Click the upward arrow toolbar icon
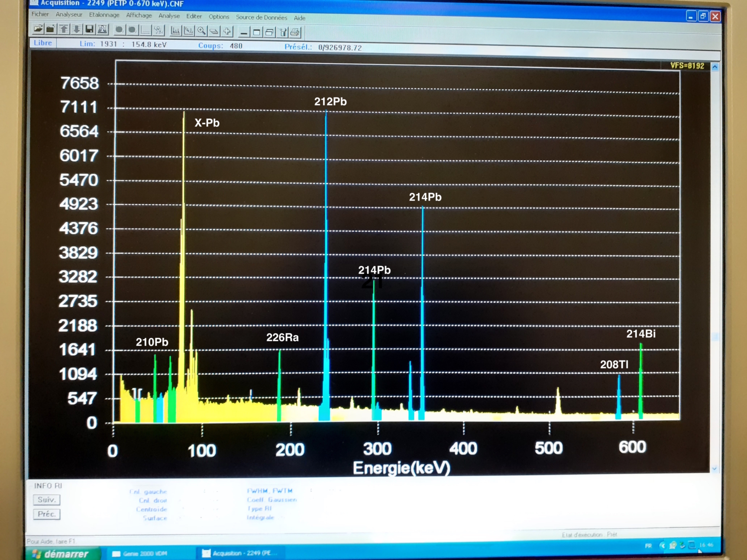747x560 pixels. (64, 29)
